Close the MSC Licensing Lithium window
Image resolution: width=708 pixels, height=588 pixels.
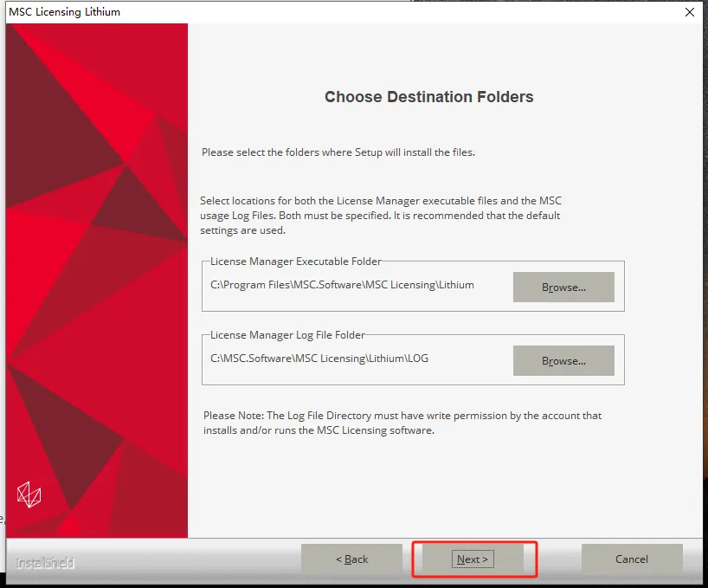click(690, 12)
